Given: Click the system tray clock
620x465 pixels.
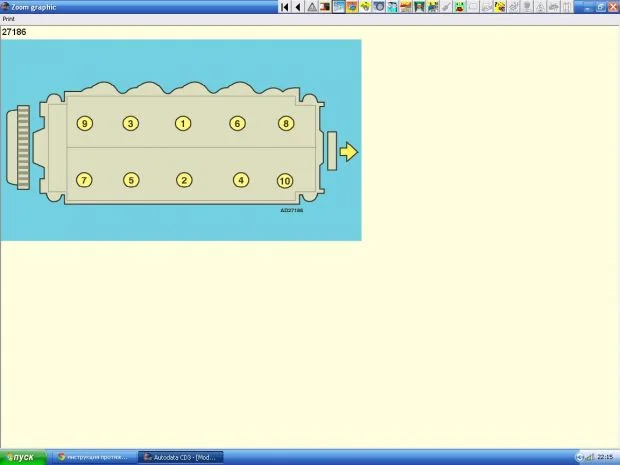Looking at the screenshot, I should click(x=604, y=457).
